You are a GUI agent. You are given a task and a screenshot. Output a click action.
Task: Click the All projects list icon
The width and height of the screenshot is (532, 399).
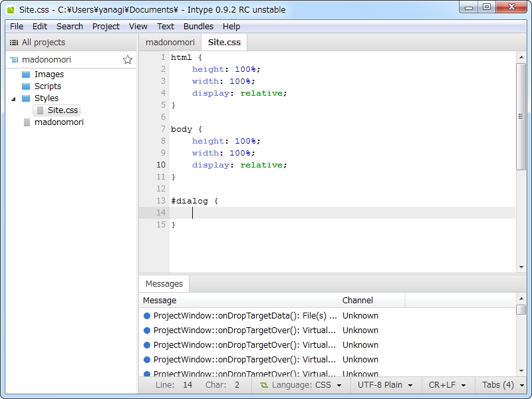click(x=13, y=43)
